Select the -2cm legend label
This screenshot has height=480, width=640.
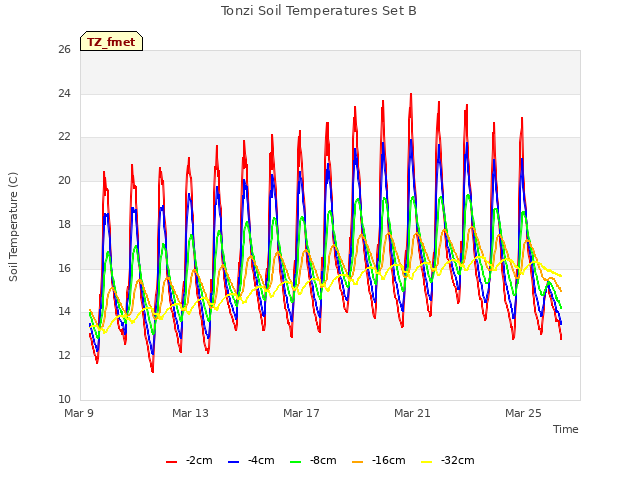[199, 460]
